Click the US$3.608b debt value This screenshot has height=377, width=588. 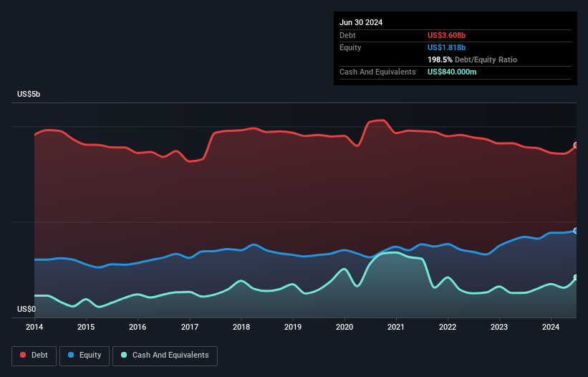point(447,35)
